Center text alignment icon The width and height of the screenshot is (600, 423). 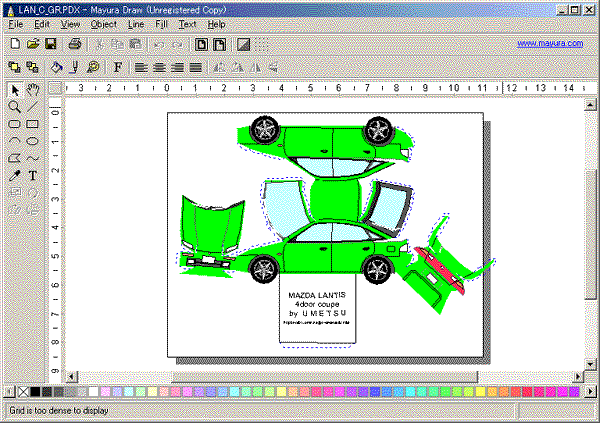click(x=159, y=68)
